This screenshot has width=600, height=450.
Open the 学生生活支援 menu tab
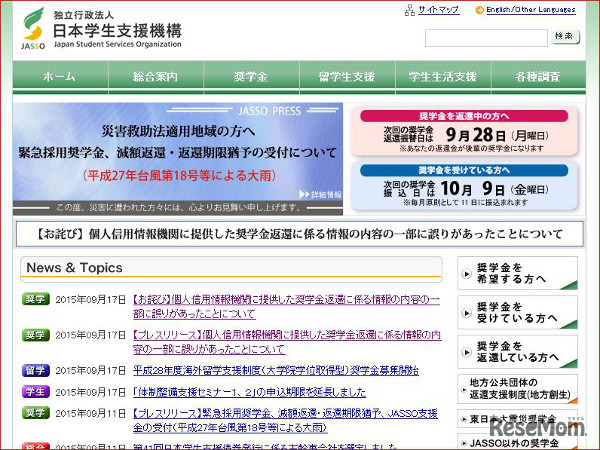(443, 77)
